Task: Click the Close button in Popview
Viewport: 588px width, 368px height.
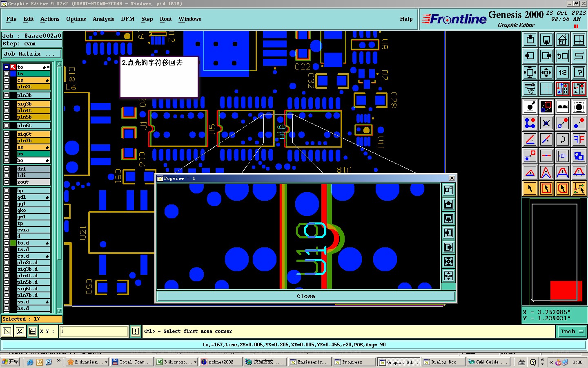Action: [x=306, y=296]
